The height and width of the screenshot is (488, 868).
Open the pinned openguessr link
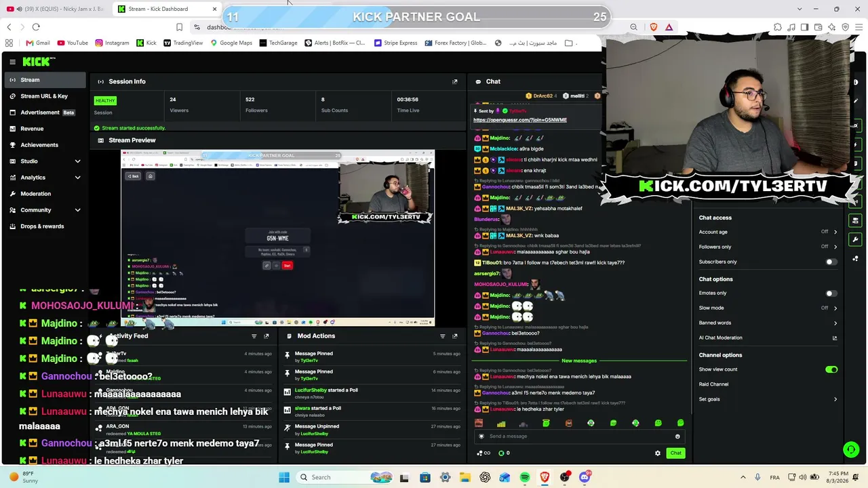tap(520, 120)
